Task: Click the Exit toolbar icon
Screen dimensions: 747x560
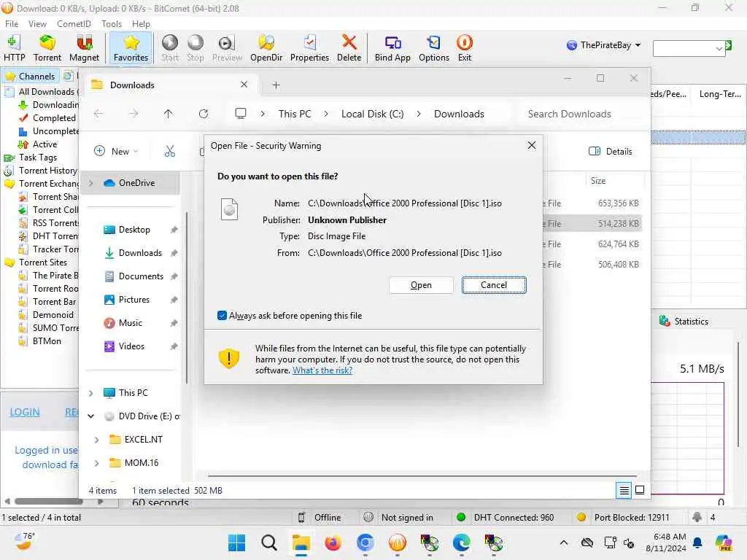Action: tap(464, 47)
